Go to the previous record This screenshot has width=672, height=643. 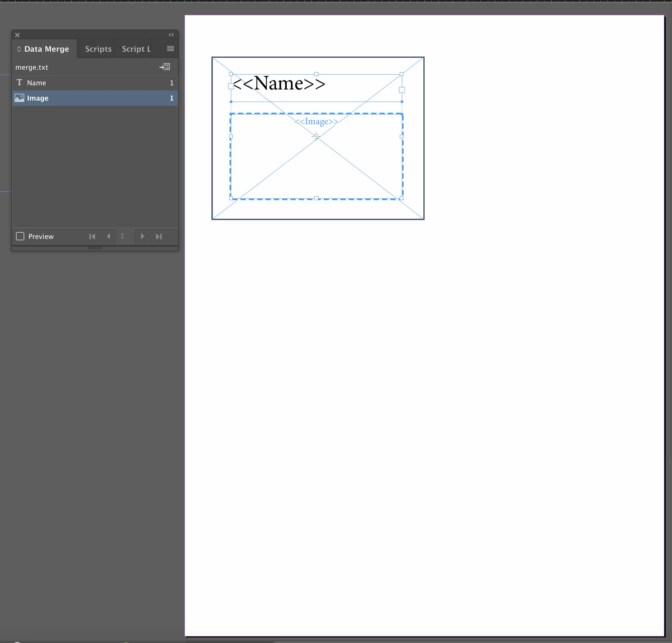coord(109,237)
